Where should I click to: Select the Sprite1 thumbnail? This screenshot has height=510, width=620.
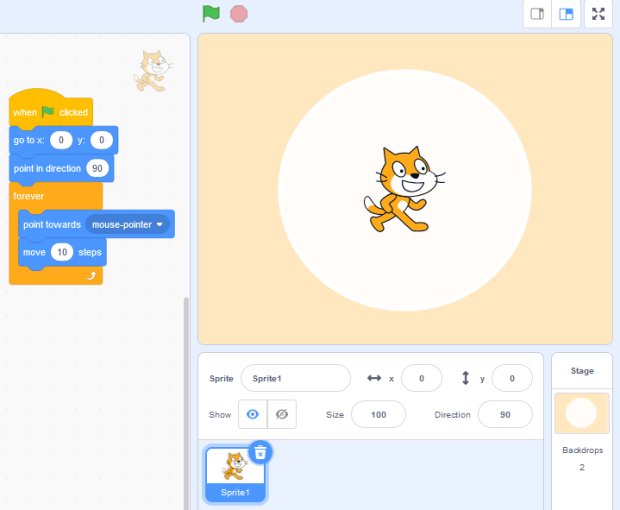pos(235,472)
